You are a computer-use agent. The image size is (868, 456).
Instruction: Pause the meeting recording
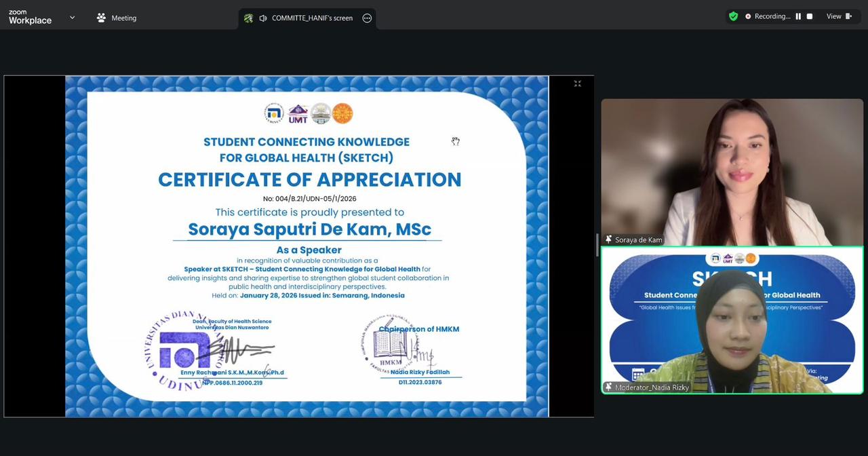[x=798, y=16]
